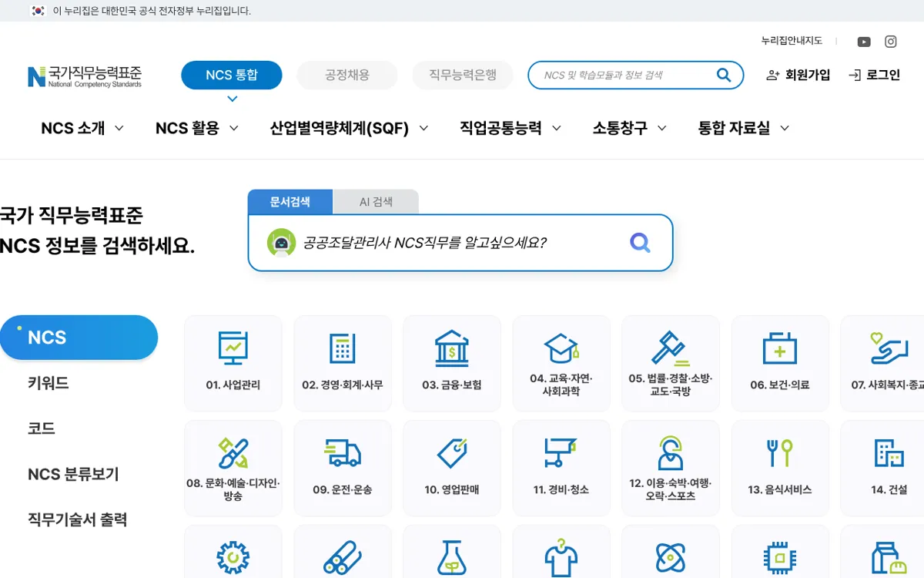Click the atom category icon
The width and height of the screenshot is (924, 578).
pos(671,557)
